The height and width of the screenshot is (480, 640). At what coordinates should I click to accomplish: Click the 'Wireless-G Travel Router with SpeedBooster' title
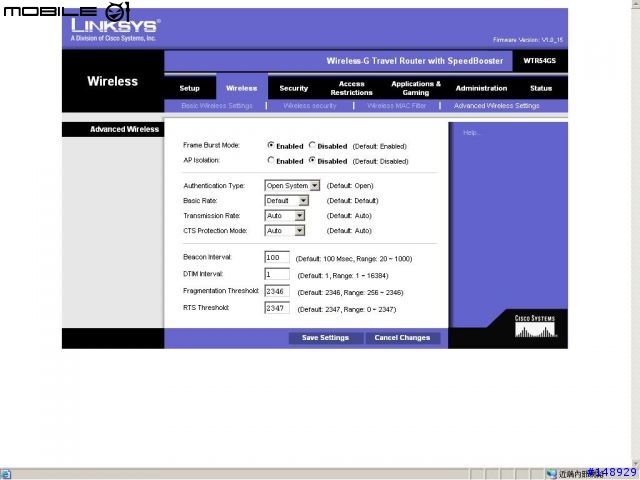[415, 61]
